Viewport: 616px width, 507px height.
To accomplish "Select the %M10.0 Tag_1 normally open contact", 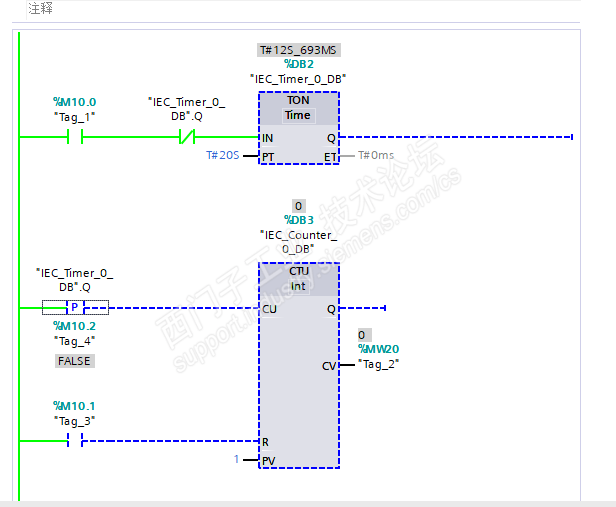I will (x=75, y=137).
